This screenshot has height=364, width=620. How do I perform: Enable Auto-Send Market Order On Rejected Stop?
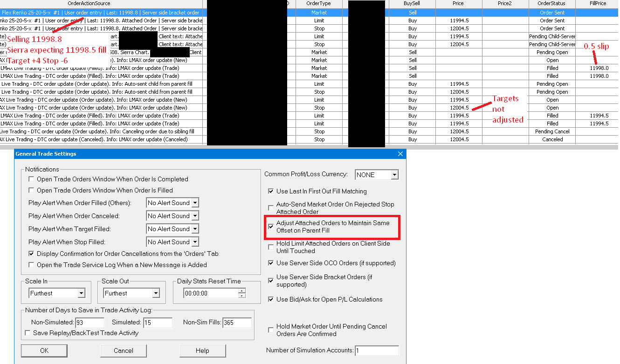pos(271,208)
